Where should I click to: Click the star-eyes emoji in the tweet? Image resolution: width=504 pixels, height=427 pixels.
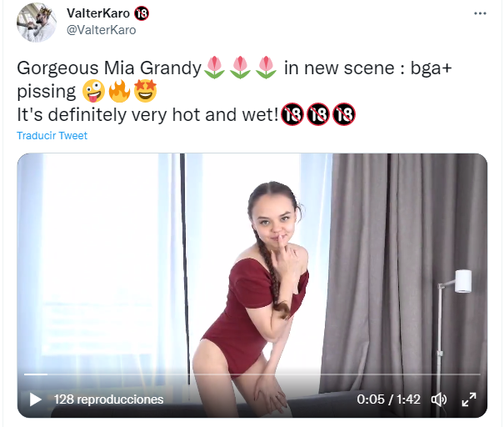pos(146,91)
